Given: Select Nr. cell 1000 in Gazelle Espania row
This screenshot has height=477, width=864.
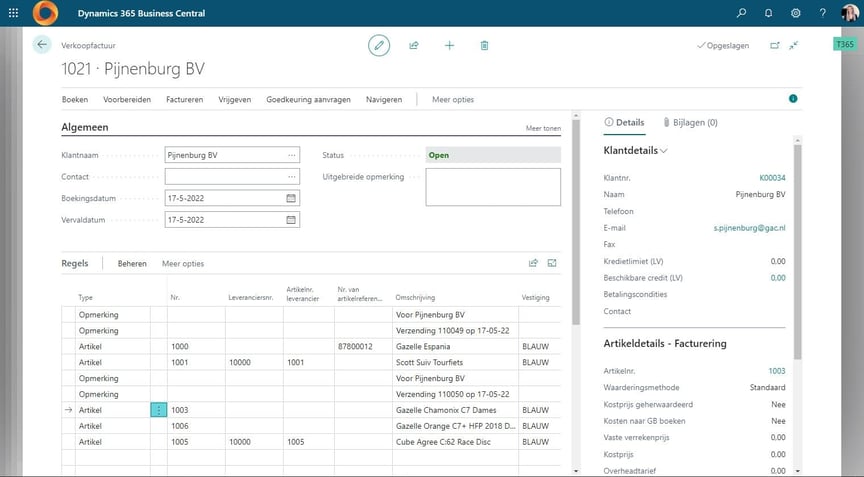Looking at the screenshot, I should (x=196, y=347).
